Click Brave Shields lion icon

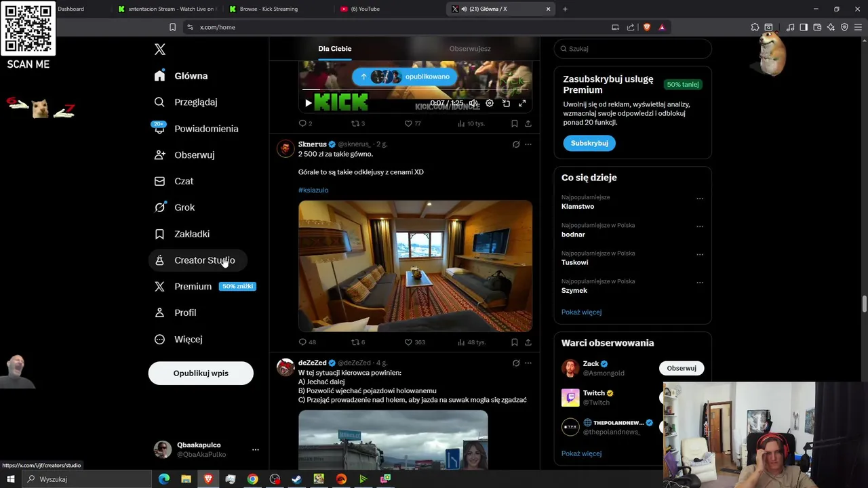coord(646,27)
